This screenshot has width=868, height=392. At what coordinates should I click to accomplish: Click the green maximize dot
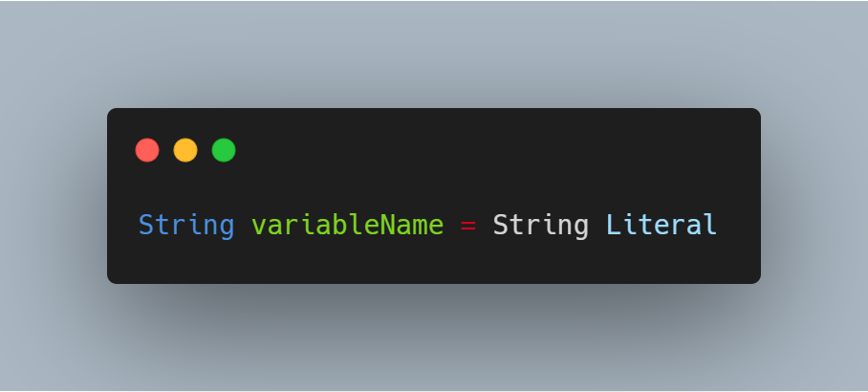(224, 150)
